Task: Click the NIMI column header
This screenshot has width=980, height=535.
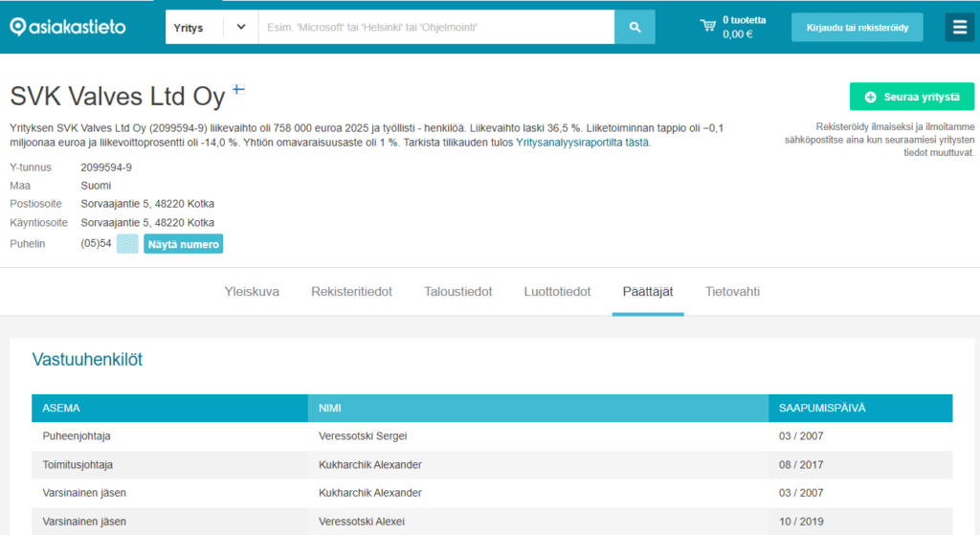Action: 538,408
